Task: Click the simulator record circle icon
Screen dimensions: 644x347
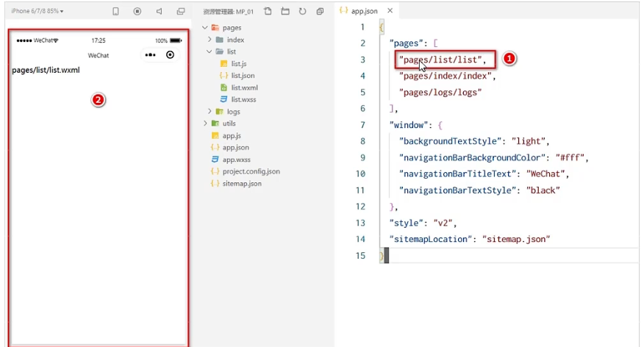Action: (137, 12)
